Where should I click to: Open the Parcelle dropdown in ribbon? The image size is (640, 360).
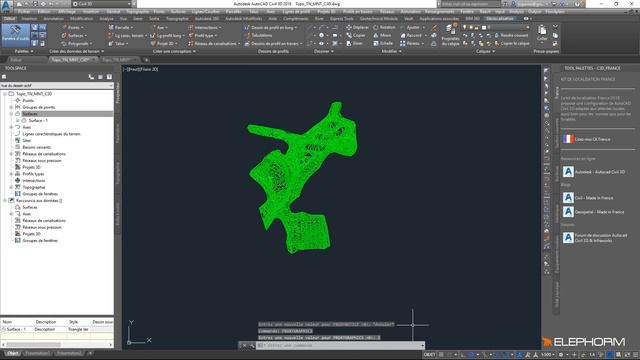[120, 27]
